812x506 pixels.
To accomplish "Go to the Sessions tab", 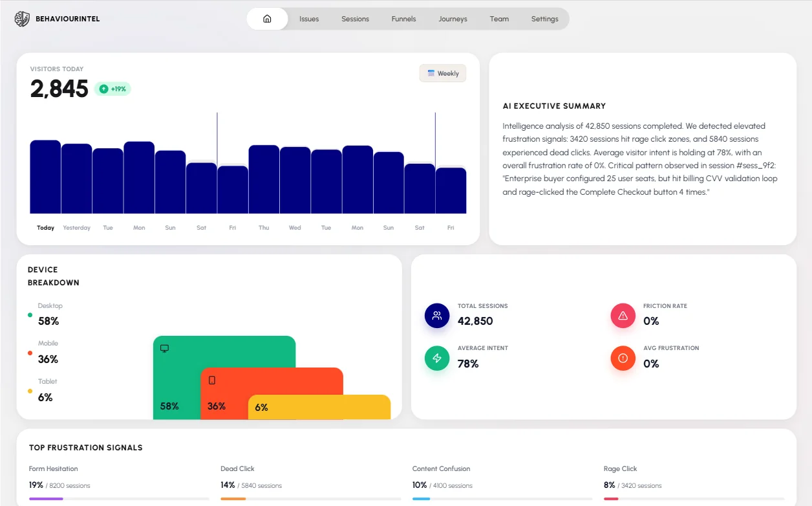I will tap(355, 19).
